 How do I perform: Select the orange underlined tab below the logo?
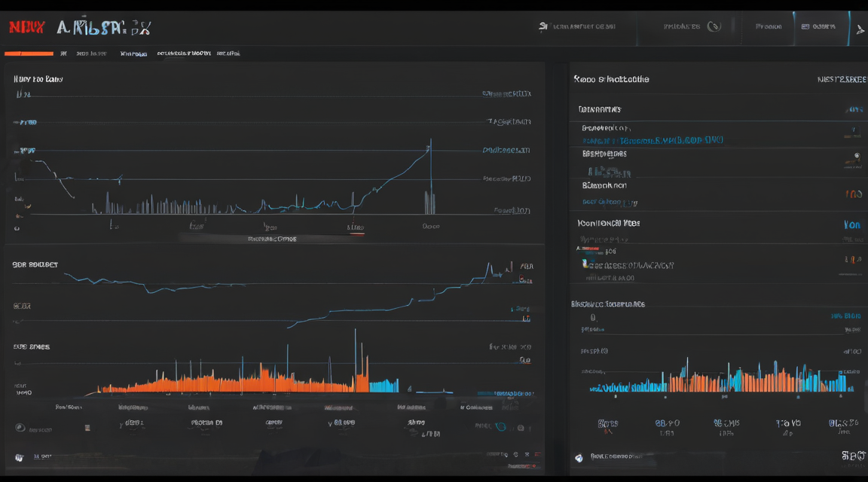(29, 53)
